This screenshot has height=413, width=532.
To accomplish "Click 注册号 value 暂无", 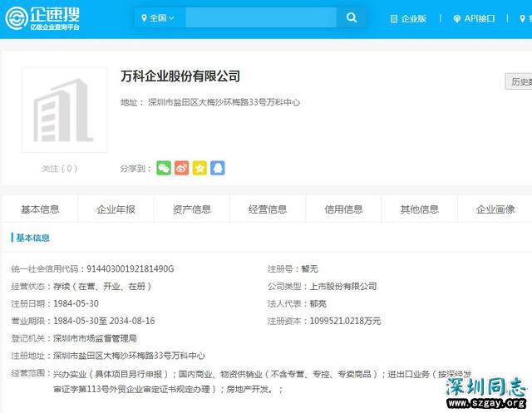I will (309, 269).
